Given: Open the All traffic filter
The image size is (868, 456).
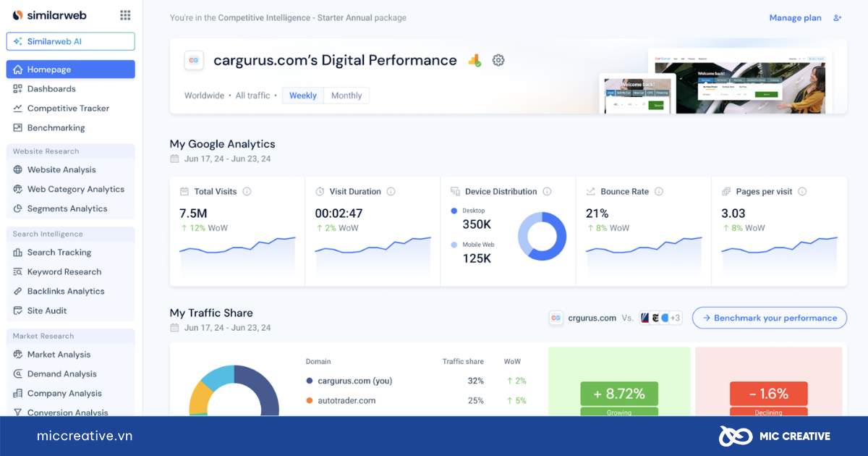Looking at the screenshot, I should coord(252,96).
